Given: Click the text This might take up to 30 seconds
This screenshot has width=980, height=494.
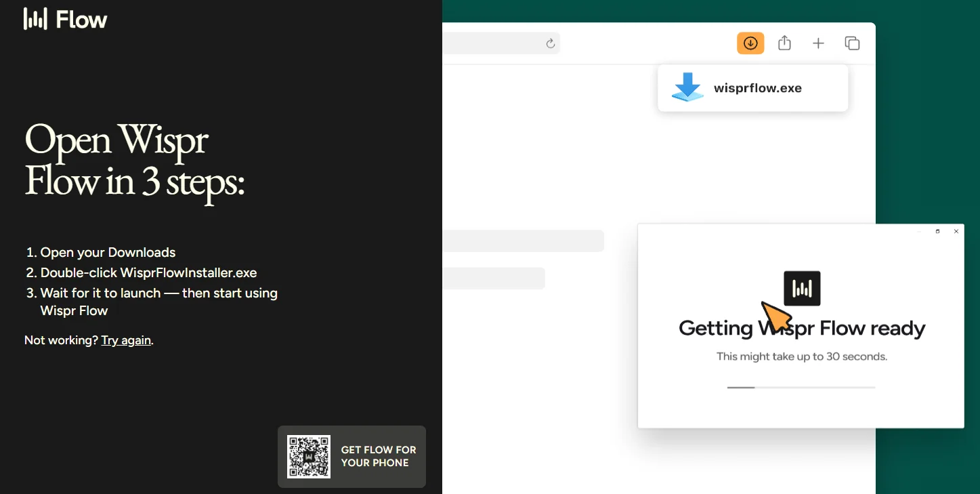Looking at the screenshot, I should click(x=802, y=356).
